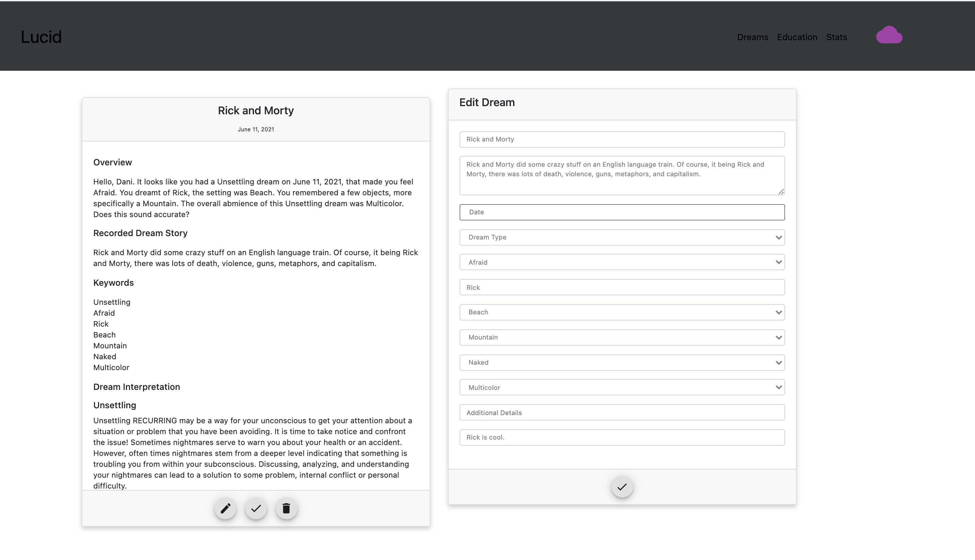Click the dream story text area

622,176
